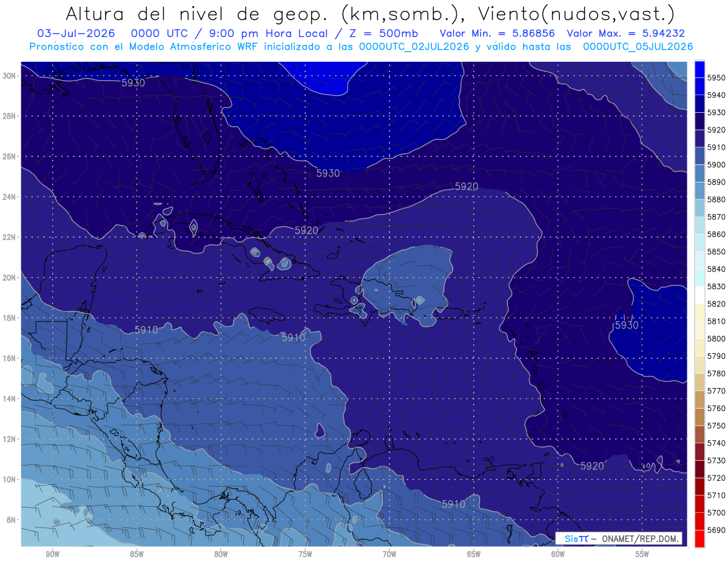Click the 75W longitude label
Image resolution: width=728 pixels, height=562 pixels.
(x=305, y=555)
